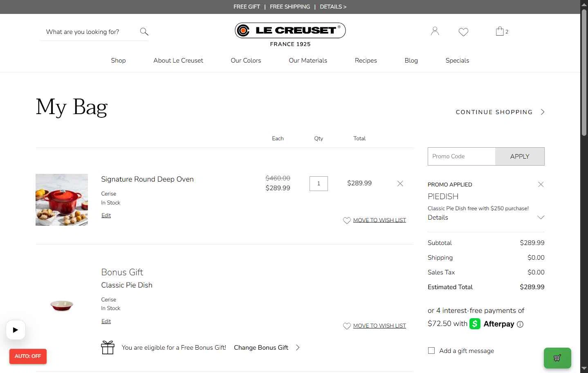Click the APPLY promo button
588x373 pixels.
[x=520, y=156]
